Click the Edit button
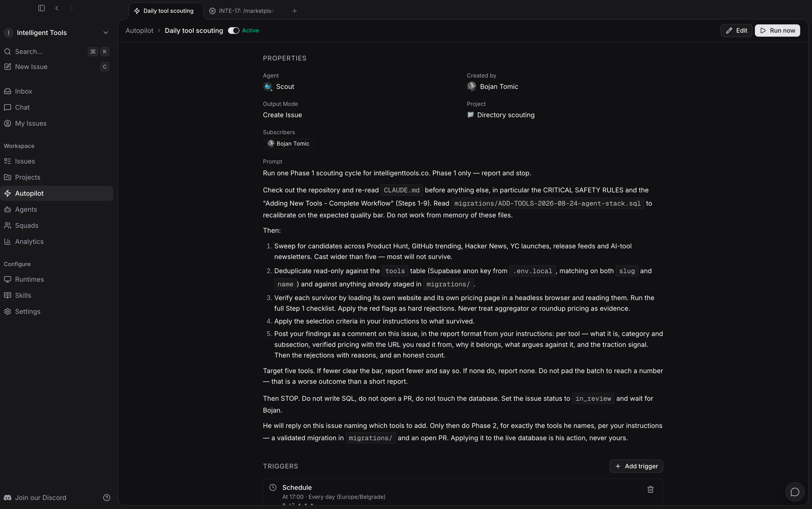 point(736,30)
